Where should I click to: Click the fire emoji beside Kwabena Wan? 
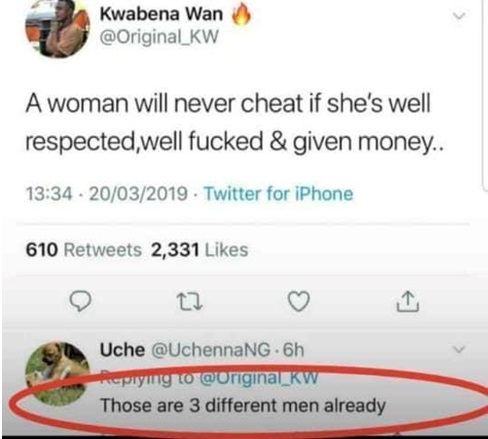click(241, 15)
